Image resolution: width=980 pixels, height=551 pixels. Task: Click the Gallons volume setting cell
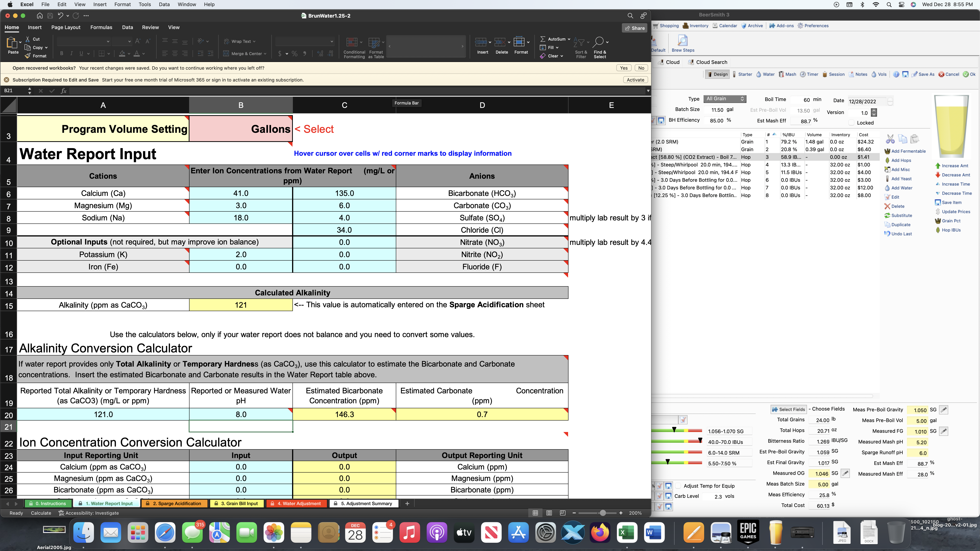[x=241, y=129]
